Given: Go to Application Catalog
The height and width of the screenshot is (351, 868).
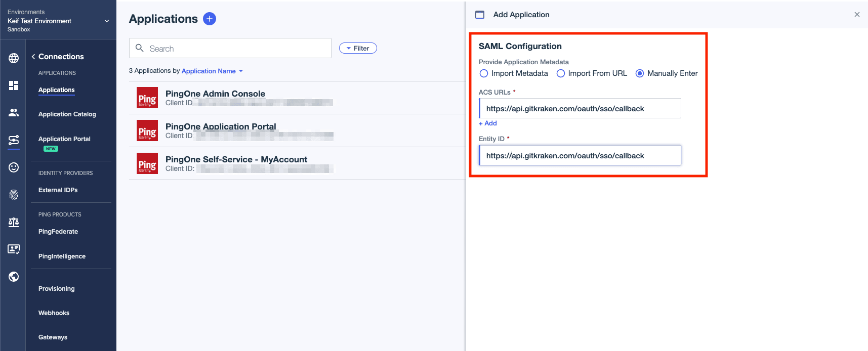Looking at the screenshot, I should (x=67, y=114).
